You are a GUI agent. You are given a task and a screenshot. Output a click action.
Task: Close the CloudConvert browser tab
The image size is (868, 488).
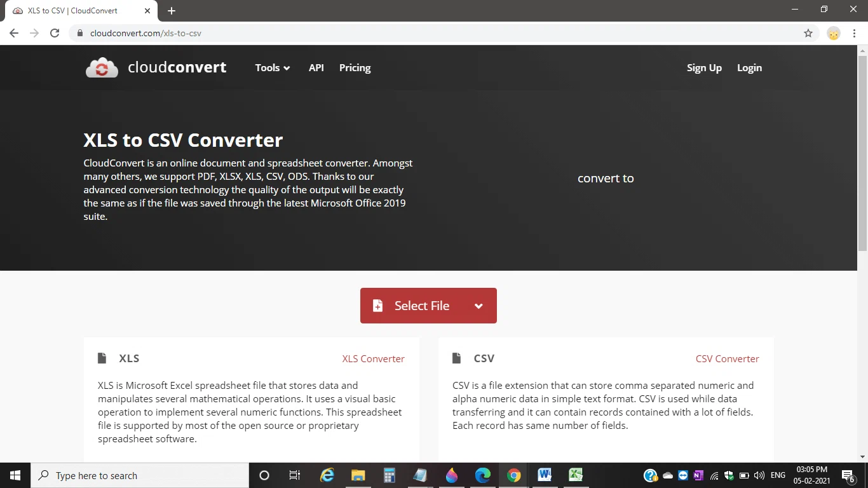click(x=147, y=11)
